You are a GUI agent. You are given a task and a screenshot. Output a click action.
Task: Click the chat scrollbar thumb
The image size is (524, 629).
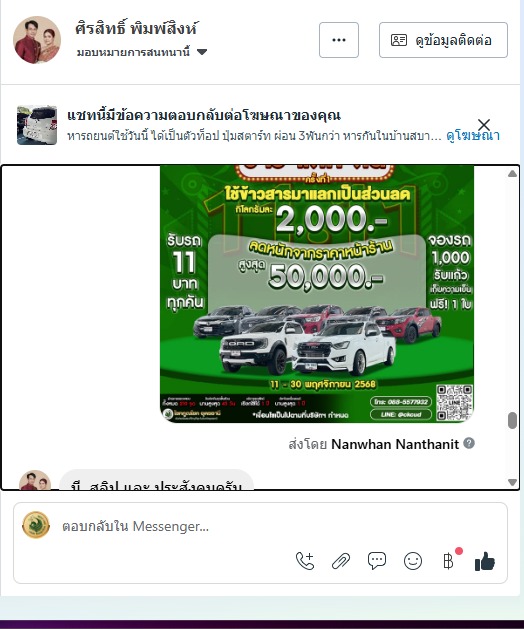(512, 420)
